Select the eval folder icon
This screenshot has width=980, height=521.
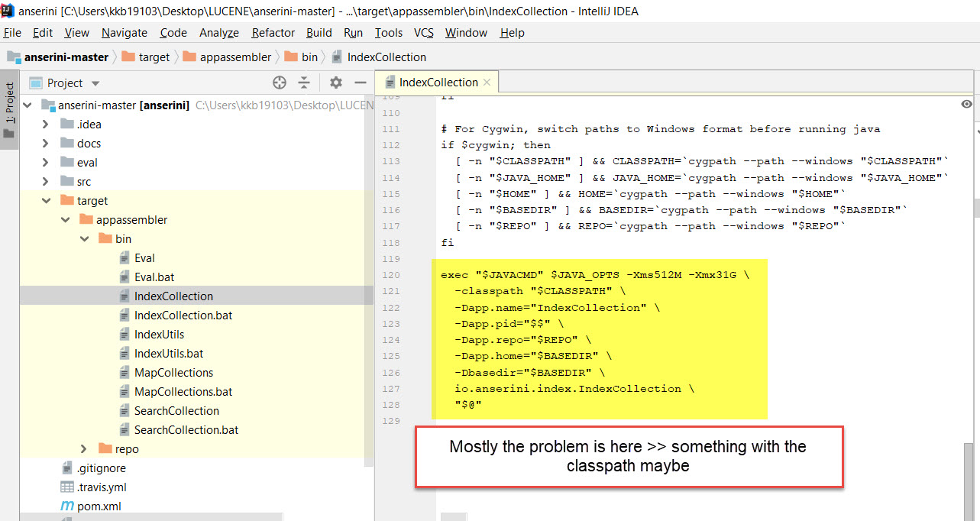[66, 163]
